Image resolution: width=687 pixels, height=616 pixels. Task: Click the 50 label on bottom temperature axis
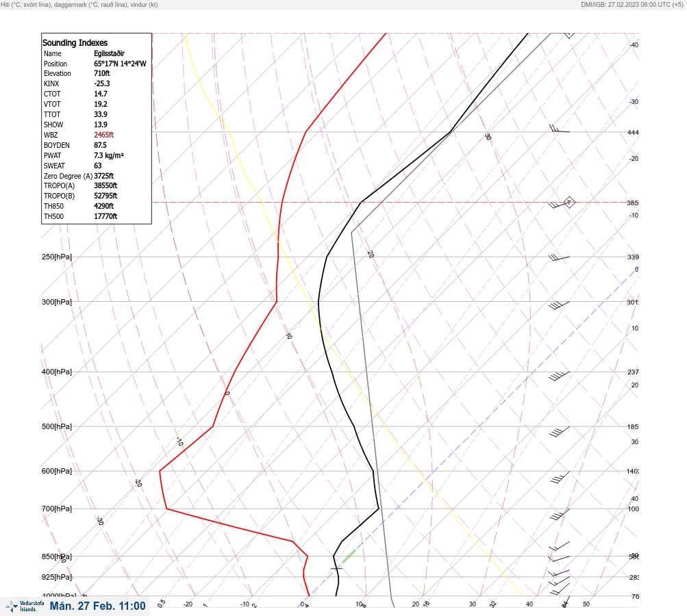point(586,604)
